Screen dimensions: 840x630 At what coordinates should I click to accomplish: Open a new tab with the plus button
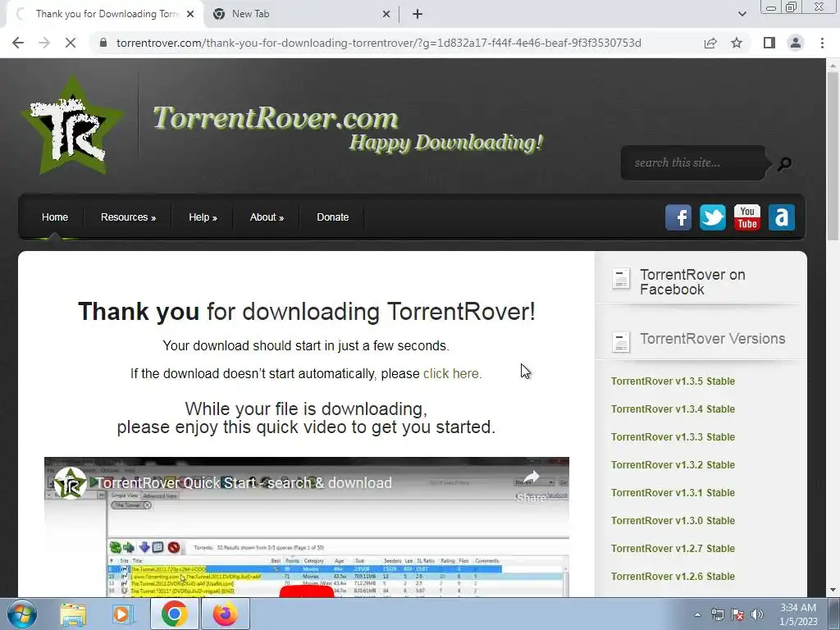coord(418,14)
